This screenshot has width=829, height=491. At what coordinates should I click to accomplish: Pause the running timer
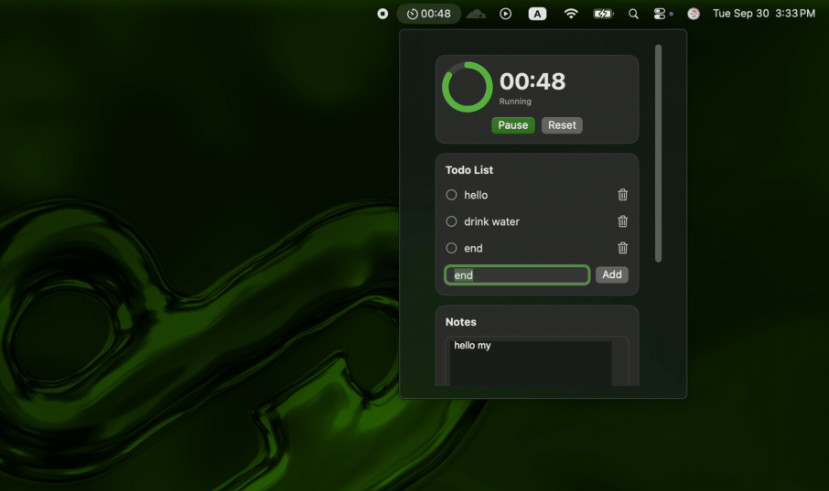tap(513, 125)
